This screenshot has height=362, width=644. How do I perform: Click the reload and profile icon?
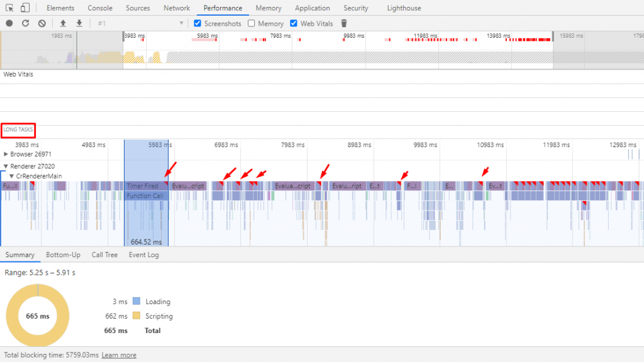click(x=25, y=23)
